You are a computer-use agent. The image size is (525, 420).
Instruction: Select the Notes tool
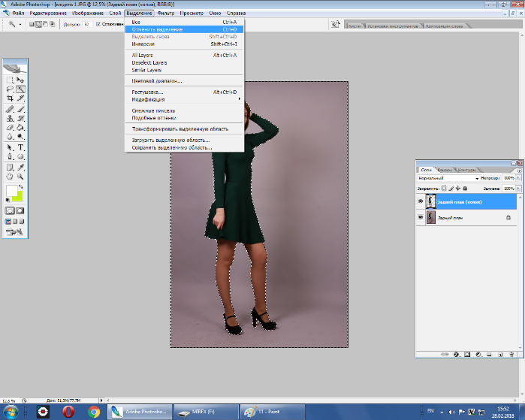point(10,167)
